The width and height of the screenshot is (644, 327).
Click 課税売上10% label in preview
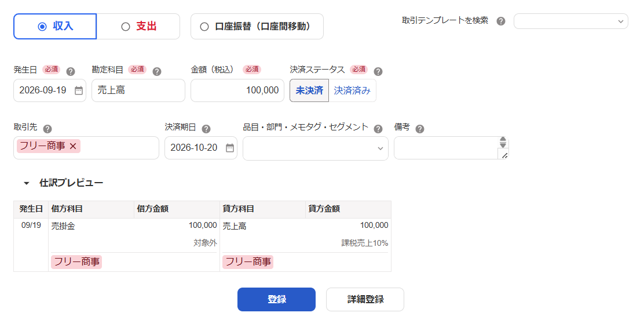[365, 243]
